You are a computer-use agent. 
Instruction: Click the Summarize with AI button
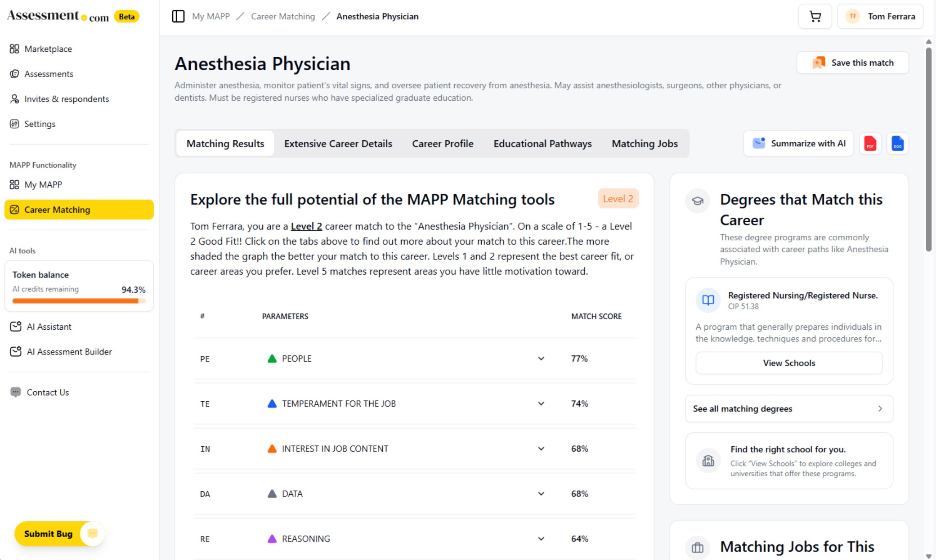tap(798, 144)
